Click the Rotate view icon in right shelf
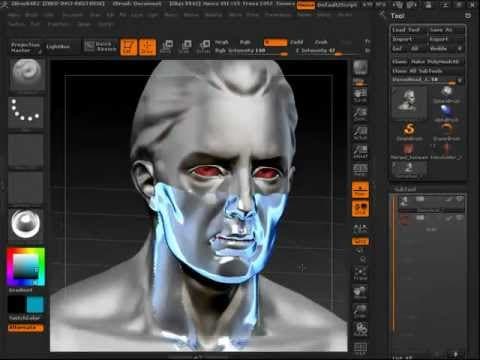The height and width of the screenshot is (360, 480). (x=360, y=329)
